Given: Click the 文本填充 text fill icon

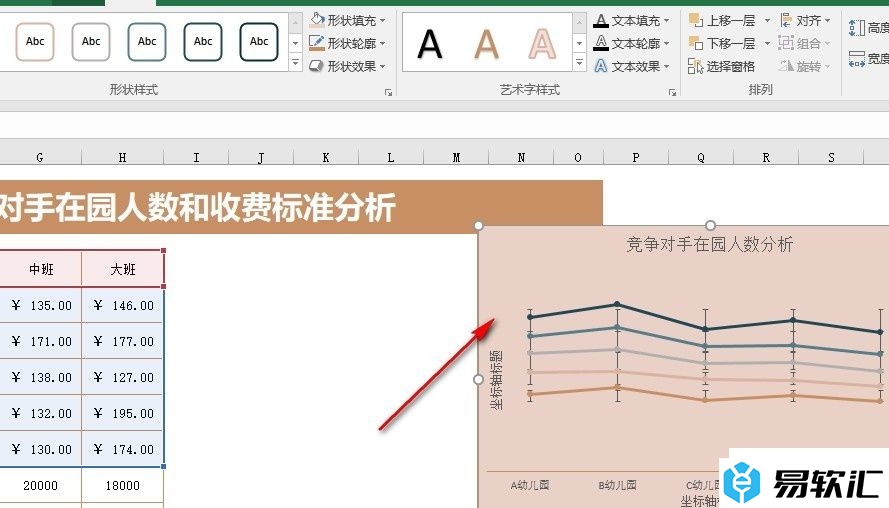Looking at the screenshot, I should [601, 21].
